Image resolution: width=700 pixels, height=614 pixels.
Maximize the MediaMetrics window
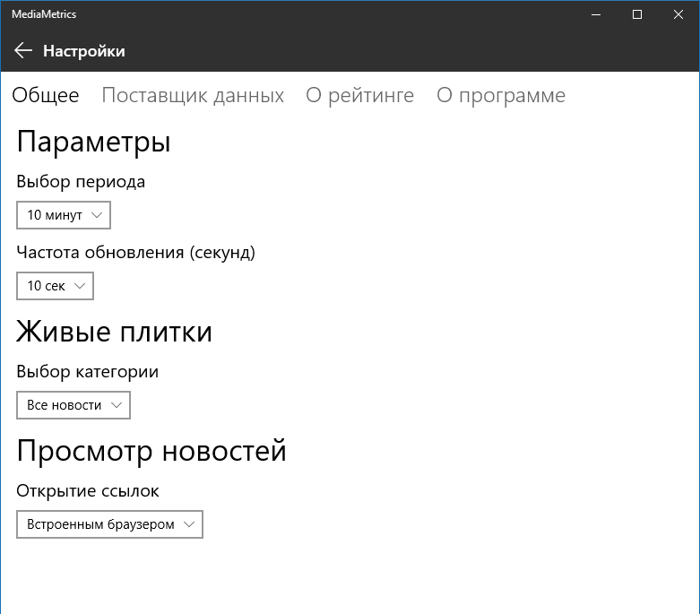click(x=637, y=14)
